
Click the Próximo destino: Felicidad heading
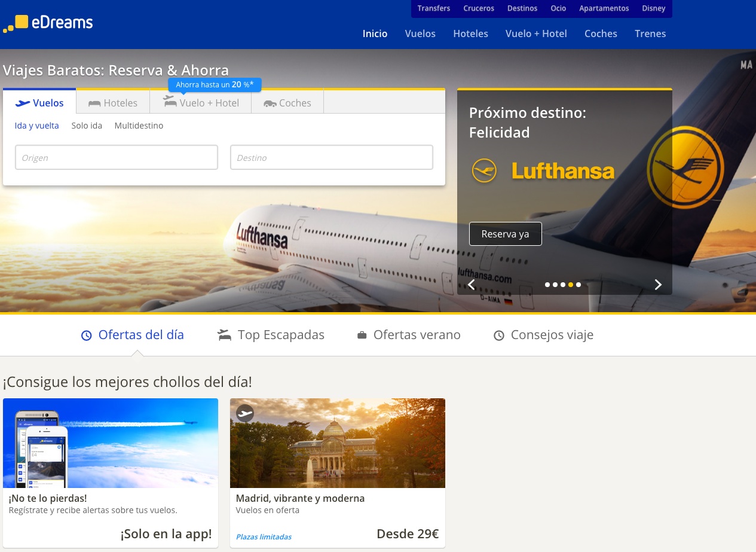point(528,123)
